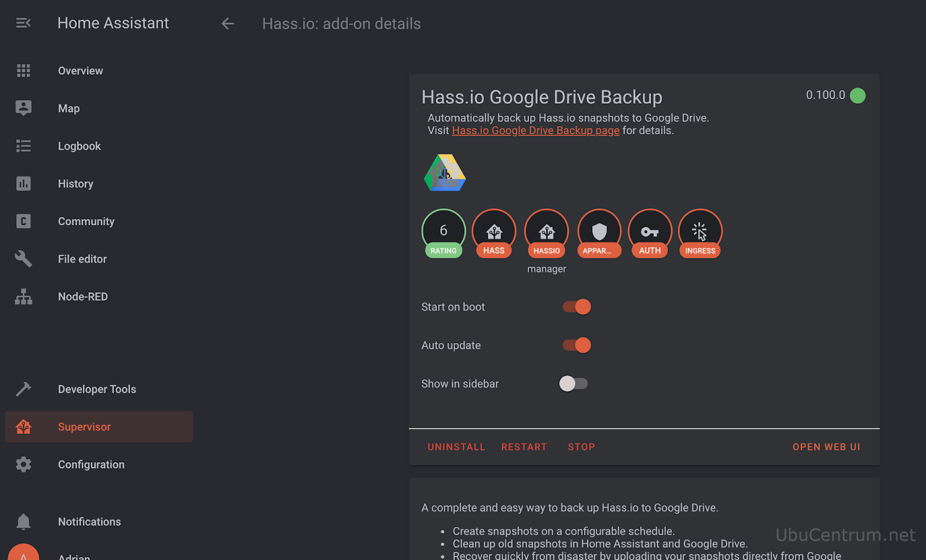
Task: Click the UNINSTALL button
Action: pos(456,447)
